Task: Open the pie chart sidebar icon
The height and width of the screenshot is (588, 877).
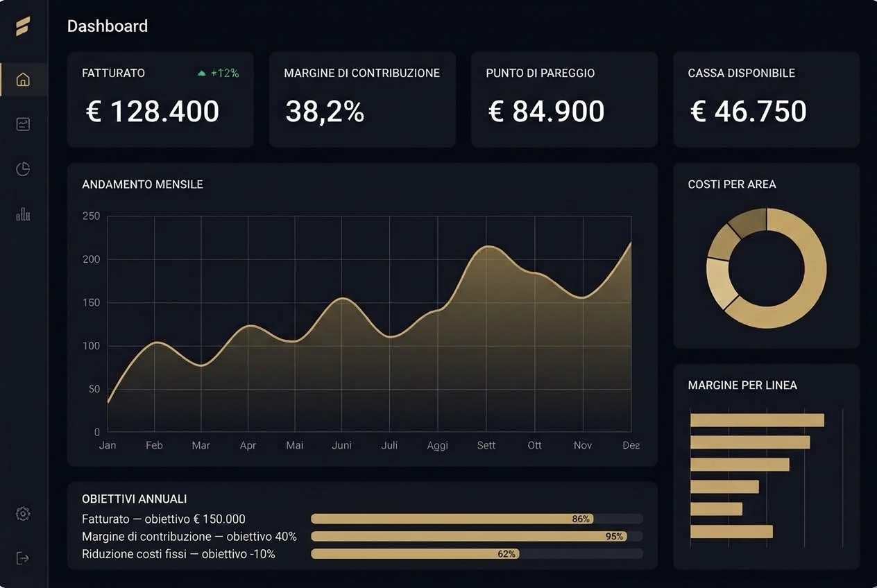Action: click(23, 169)
